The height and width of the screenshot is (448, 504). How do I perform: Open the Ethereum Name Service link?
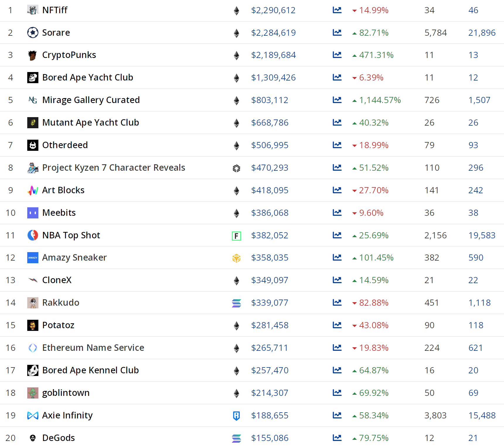(x=93, y=348)
